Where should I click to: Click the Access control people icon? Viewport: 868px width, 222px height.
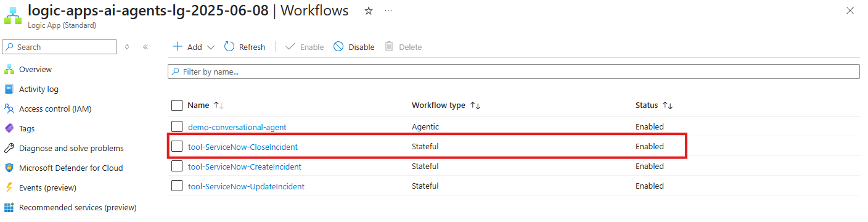click(9, 109)
